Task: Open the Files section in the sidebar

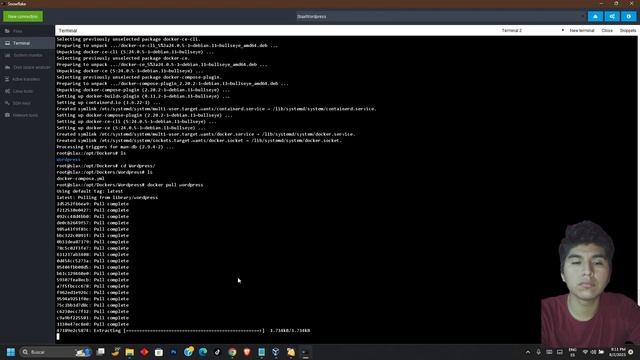Action: 27,31
